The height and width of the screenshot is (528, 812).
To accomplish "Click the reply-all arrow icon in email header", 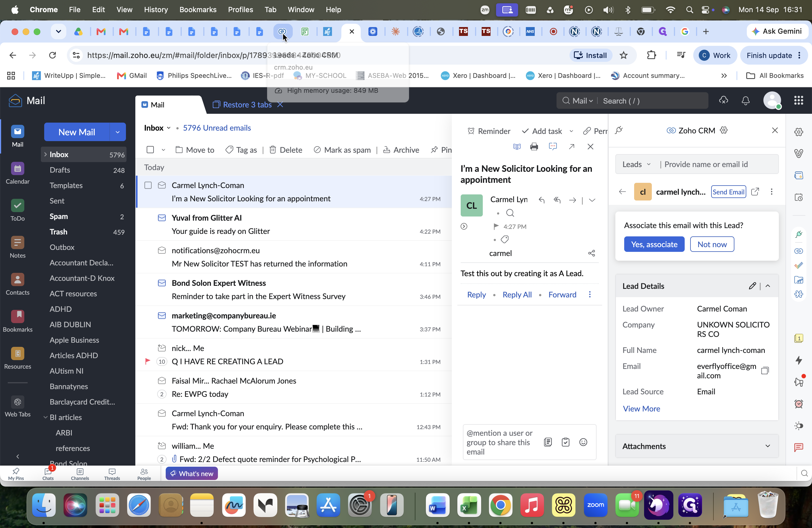I will point(557,200).
